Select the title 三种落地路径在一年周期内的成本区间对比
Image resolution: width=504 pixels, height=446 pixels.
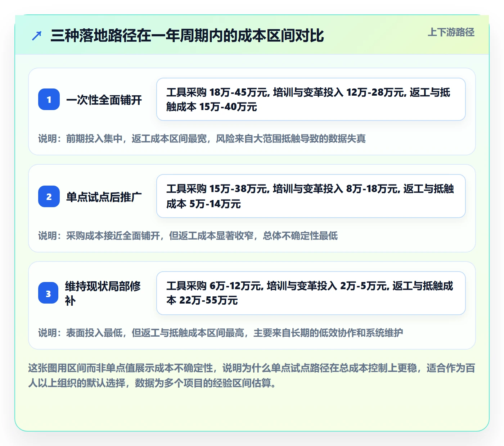tap(187, 36)
